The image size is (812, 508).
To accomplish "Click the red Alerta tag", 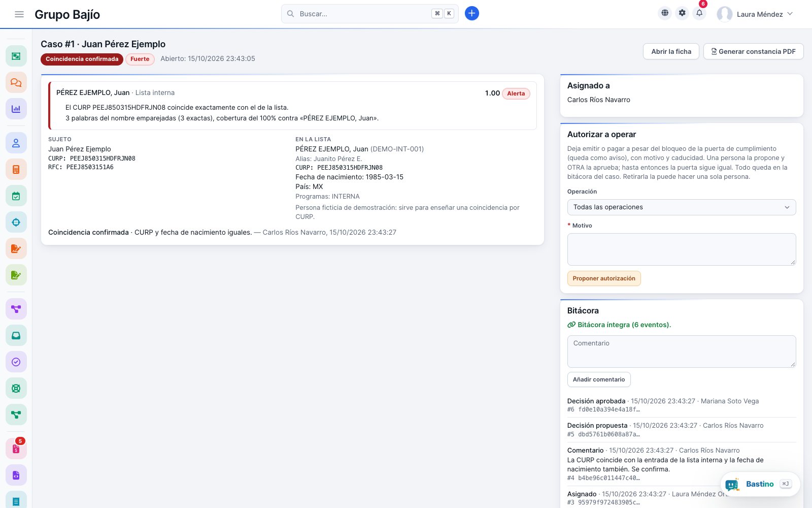I will (516, 93).
